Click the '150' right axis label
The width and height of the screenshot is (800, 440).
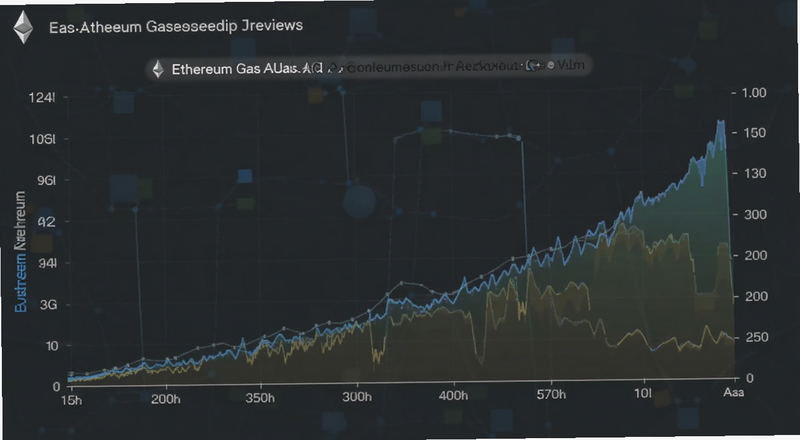point(755,133)
